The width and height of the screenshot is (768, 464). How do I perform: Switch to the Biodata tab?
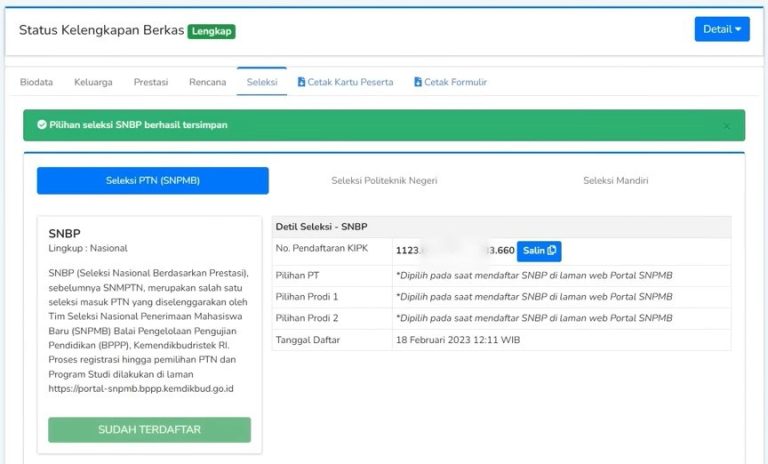click(x=37, y=82)
